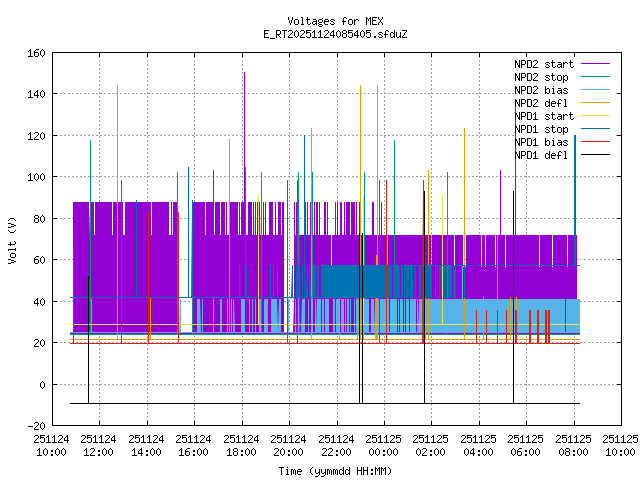Click the NPD2 defl orange legend line

click(595, 103)
